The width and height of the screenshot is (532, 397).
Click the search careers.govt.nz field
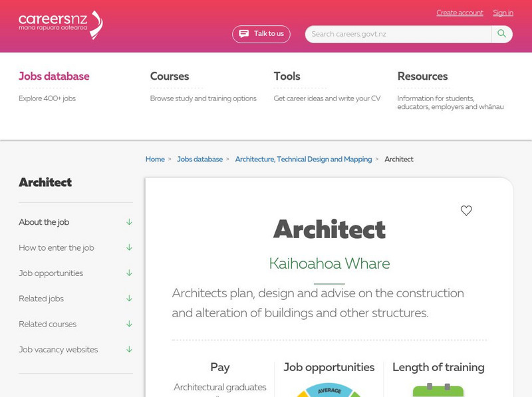[x=398, y=34]
